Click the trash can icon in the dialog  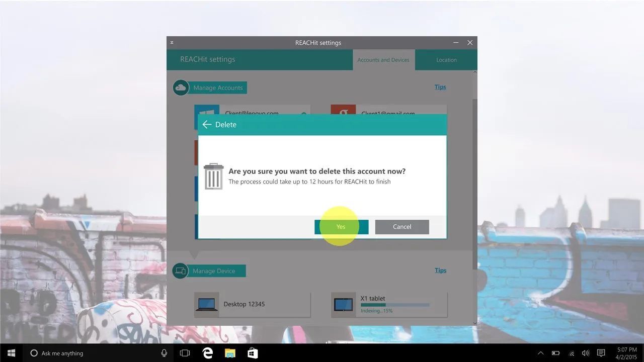point(213,176)
